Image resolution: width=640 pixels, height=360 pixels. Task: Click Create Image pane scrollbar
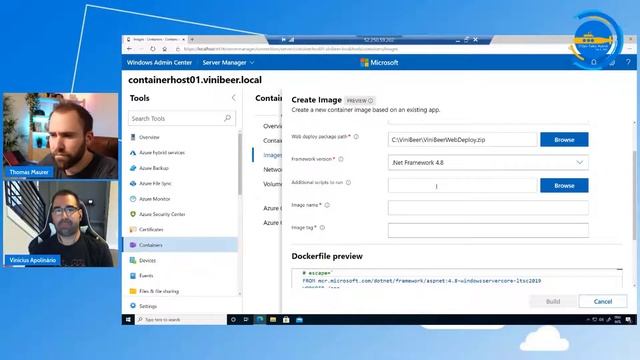click(634, 196)
